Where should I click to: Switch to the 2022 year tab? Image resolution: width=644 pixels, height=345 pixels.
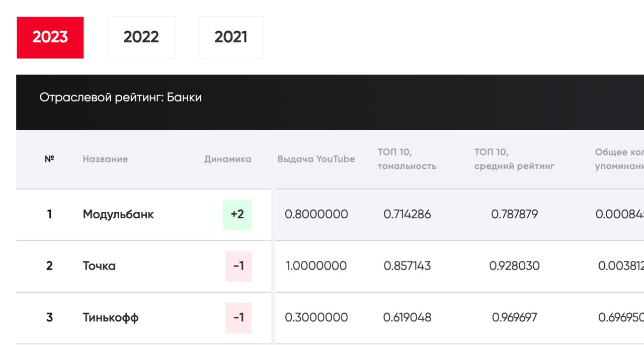(x=141, y=38)
